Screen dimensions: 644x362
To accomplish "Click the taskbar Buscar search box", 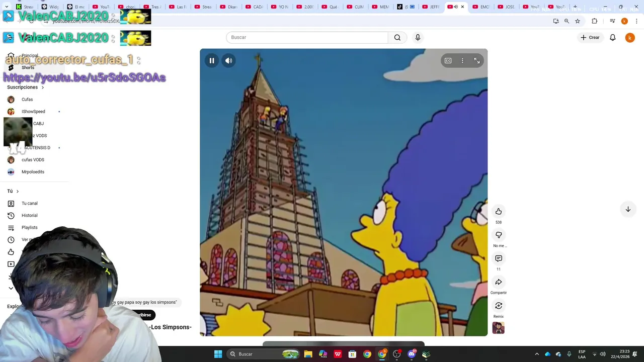I will tap(264, 354).
